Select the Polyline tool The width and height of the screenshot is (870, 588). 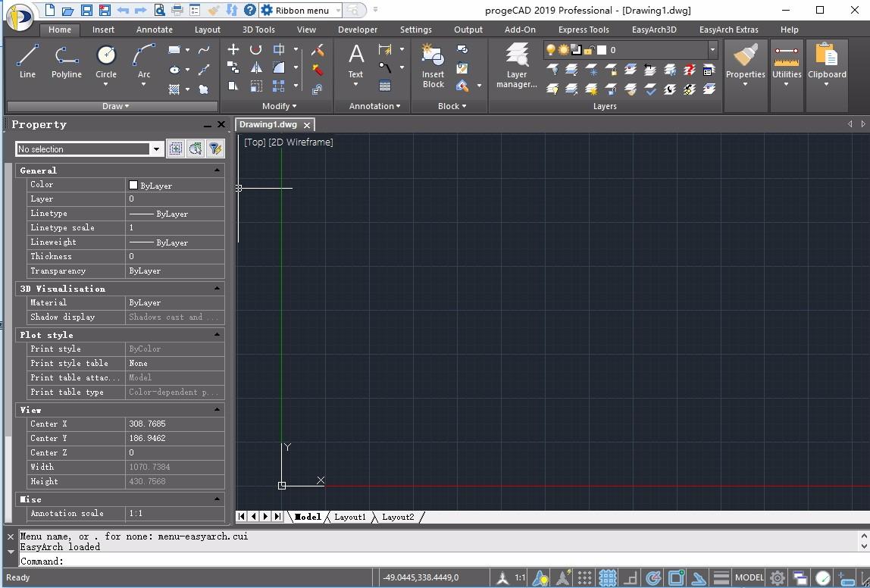pyautogui.click(x=66, y=62)
